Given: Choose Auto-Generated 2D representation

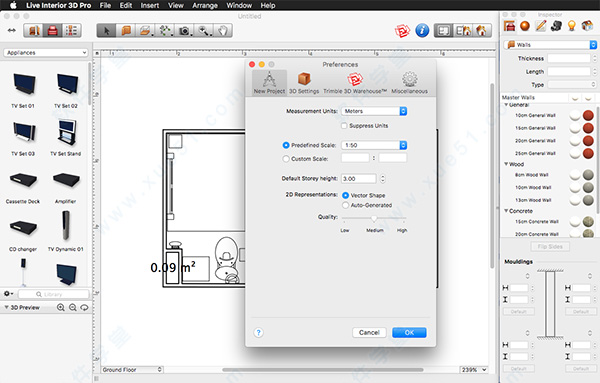Looking at the screenshot, I should 345,205.
